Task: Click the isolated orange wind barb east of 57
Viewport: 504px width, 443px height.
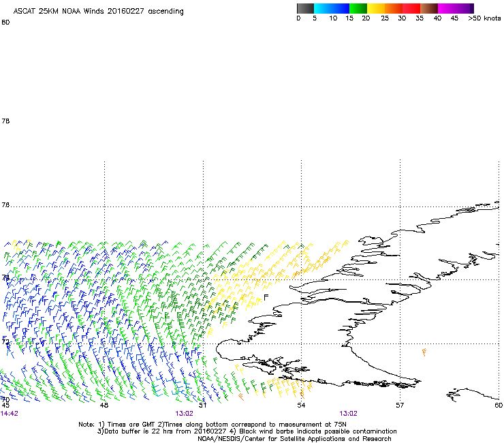Action: pyautogui.click(x=424, y=352)
